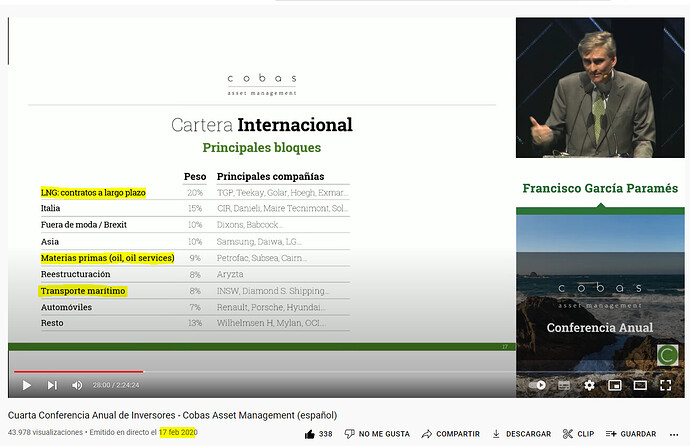
Task: Click the red video progress bar
Action: (x=78, y=372)
